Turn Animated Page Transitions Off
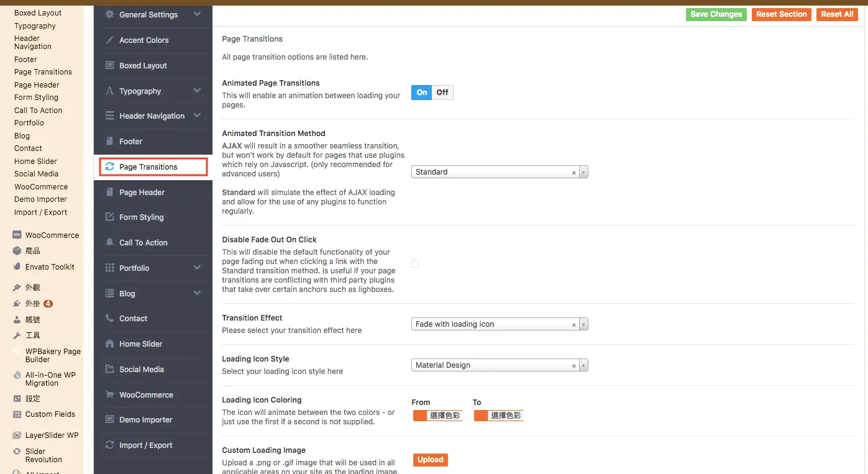The width and height of the screenshot is (868, 474). point(442,93)
